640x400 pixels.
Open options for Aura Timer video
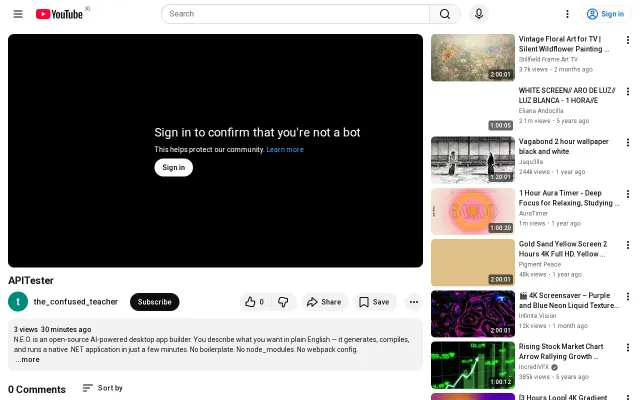click(x=628, y=194)
